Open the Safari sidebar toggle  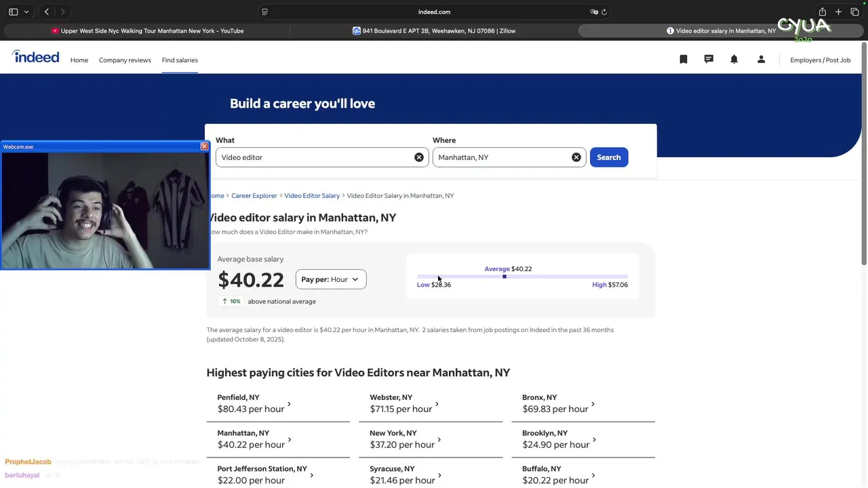click(x=13, y=12)
